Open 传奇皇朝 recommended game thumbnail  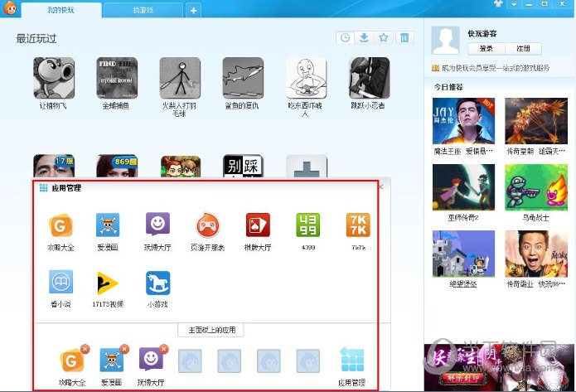(x=536, y=121)
